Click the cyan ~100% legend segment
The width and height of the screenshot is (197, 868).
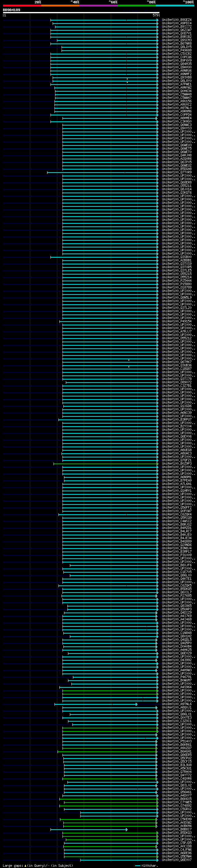[175, 6]
